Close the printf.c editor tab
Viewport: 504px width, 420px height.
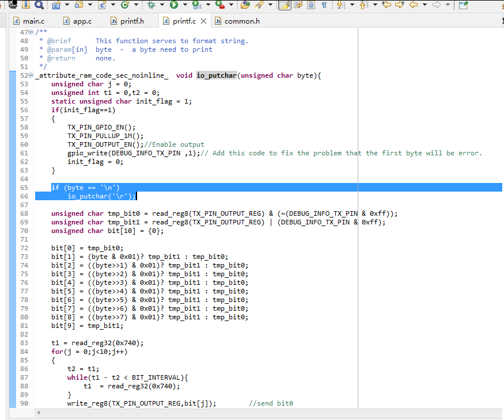pos(203,21)
